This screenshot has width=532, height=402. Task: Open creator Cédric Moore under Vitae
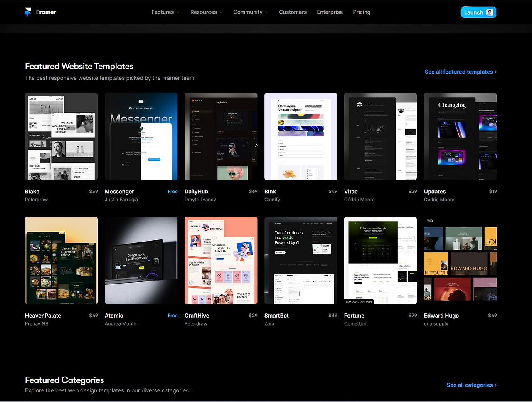(x=359, y=200)
